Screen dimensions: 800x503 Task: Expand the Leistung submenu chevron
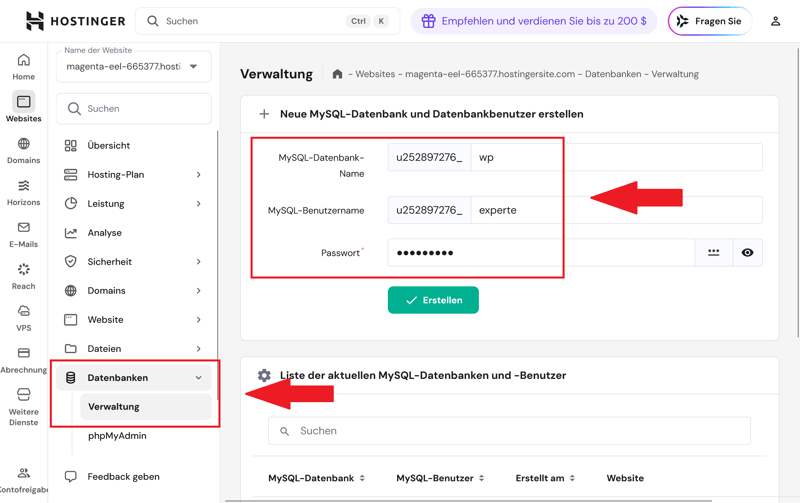[x=198, y=204]
